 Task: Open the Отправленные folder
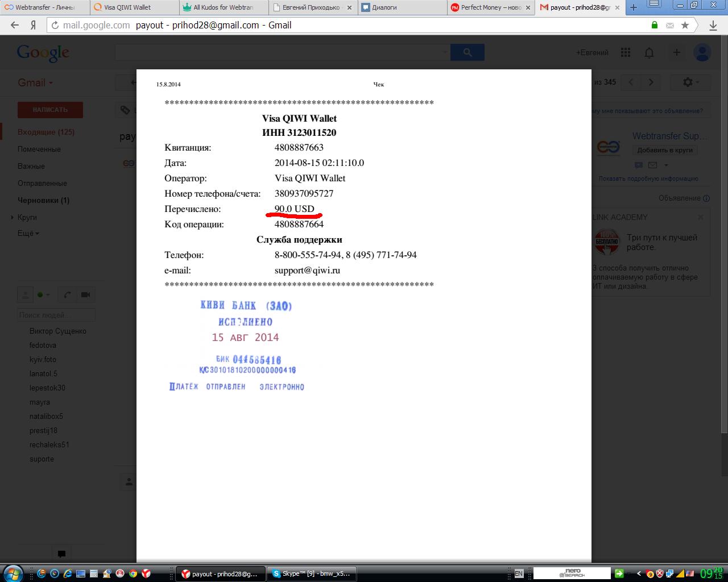(x=42, y=183)
